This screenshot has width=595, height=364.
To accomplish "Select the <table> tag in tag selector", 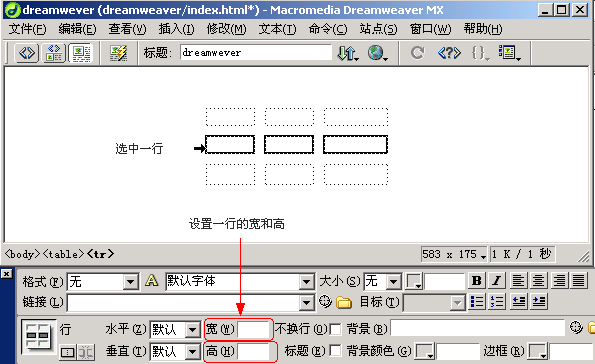I will tap(63, 254).
